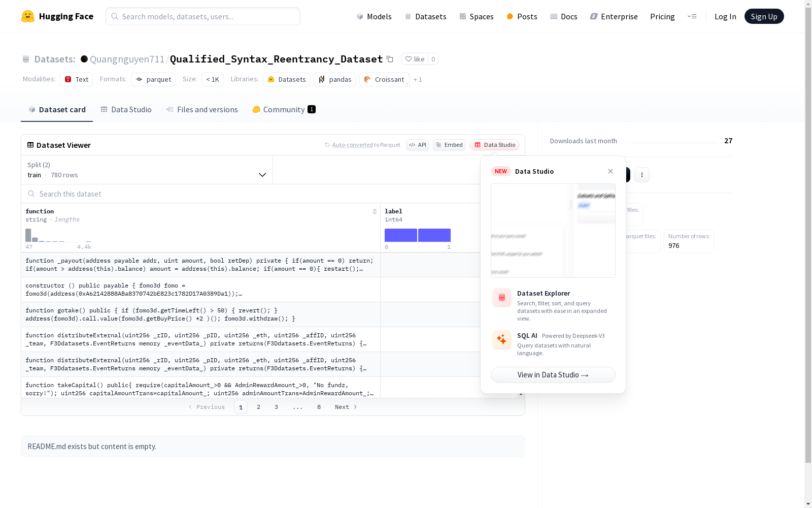Click the Qualified_Syntax_Reentrancy_Dataset title link
812x508 pixels.
coord(276,59)
